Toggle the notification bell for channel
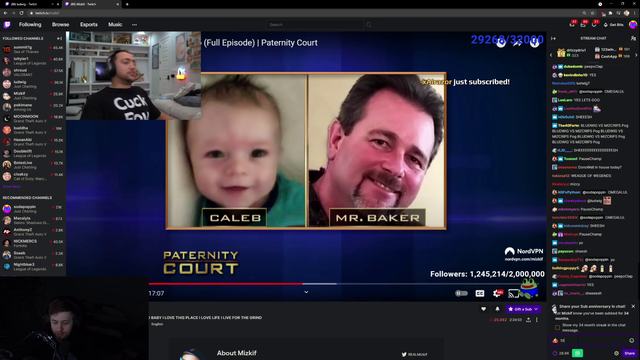The height and width of the screenshot is (360, 640). 497,309
